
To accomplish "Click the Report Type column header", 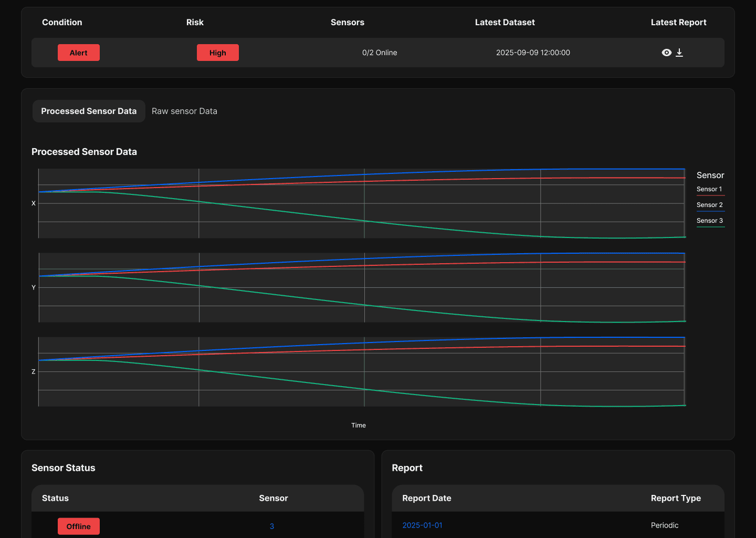I will coord(676,498).
